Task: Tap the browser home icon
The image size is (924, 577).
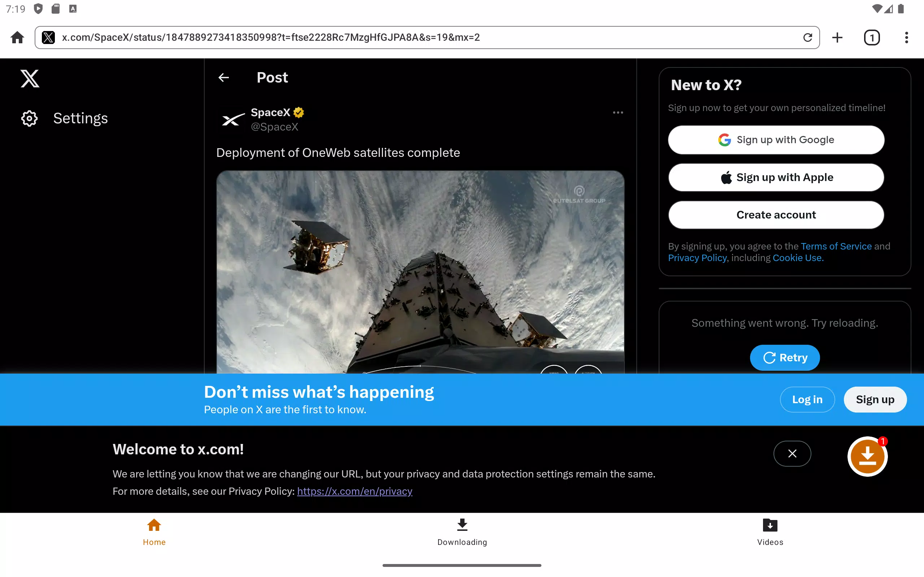Action: [17, 38]
